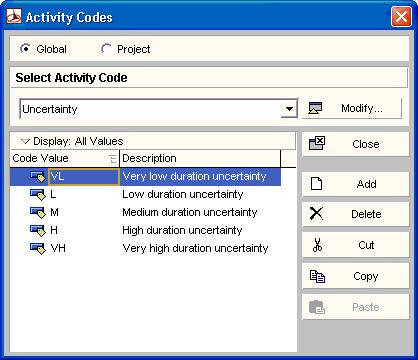Screen dimensions: 418x360
Task: Close the Activity Codes window via X
Action: pos(401,16)
